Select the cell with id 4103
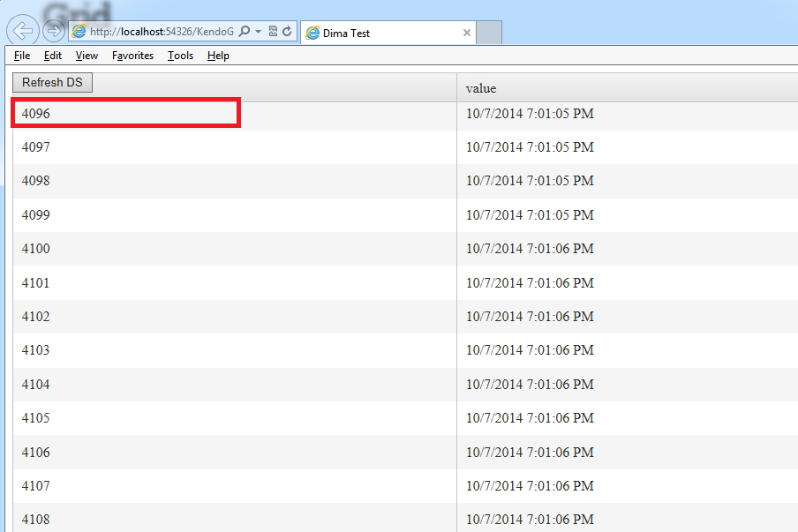The width and height of the screenshot is (798, 532). (235, 350)
